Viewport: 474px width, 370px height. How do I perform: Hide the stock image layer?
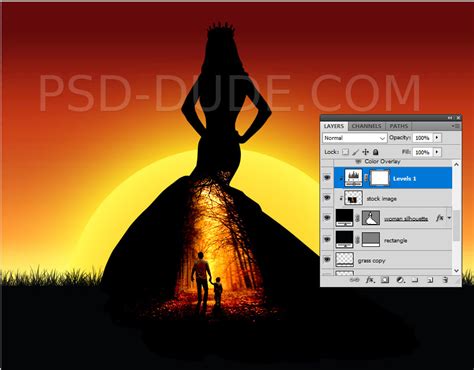(x=327, y=198)
